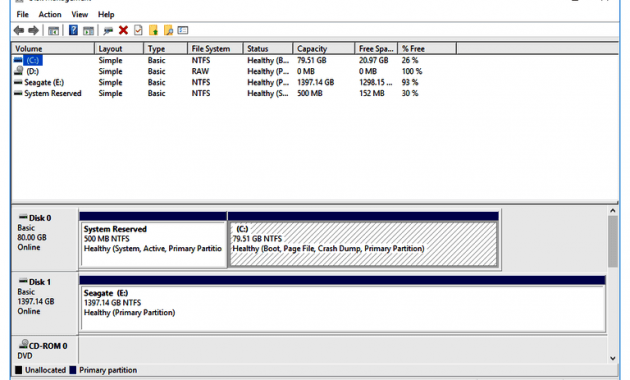Viewport: 630px width, 380px height.
Task: Click the 20.97 GB free space cell
Action: 373,60
